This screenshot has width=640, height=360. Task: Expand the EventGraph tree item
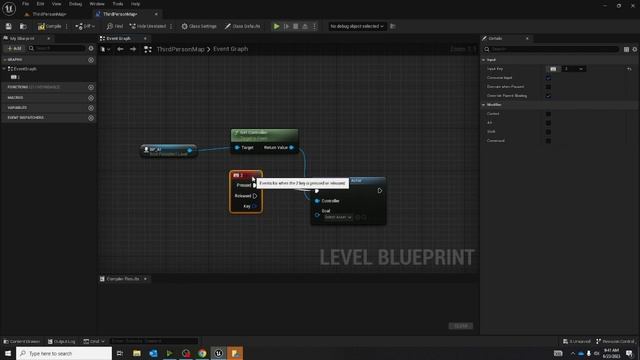click(x=4, y=69)
